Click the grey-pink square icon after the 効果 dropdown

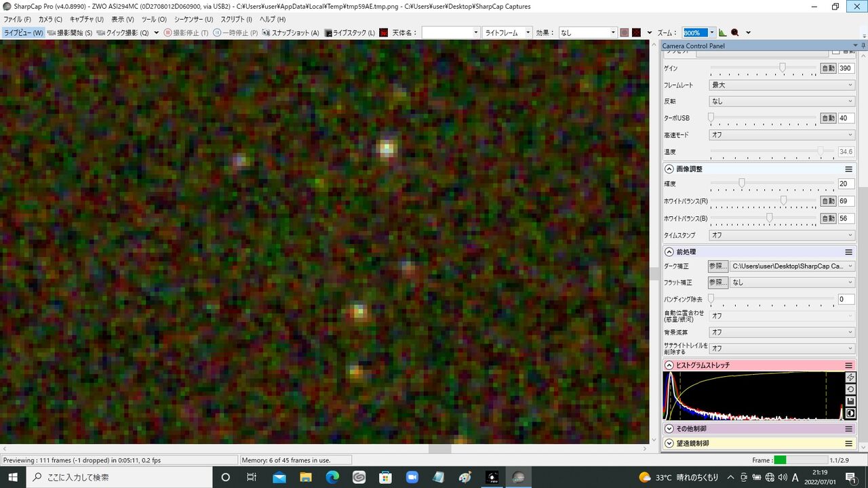pyautogui.click(x=625, y=33)
